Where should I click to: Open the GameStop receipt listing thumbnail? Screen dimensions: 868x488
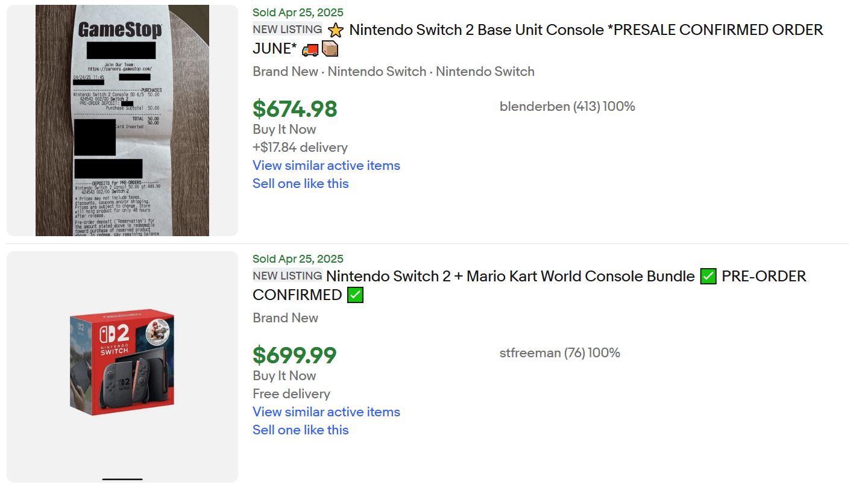click(122, 120)
